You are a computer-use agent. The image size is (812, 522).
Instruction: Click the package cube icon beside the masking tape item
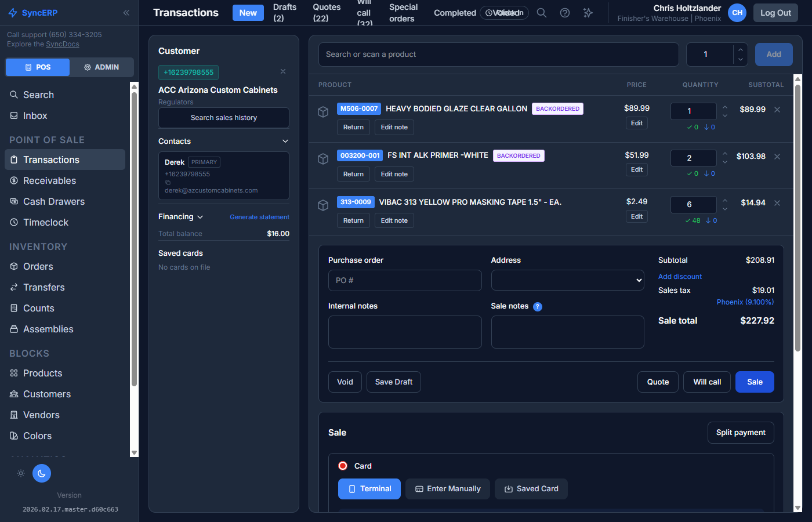[x=323, y=205]
